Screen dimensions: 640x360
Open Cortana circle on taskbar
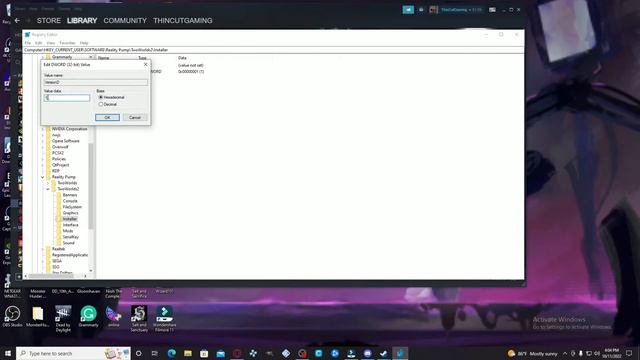(138, 353)
